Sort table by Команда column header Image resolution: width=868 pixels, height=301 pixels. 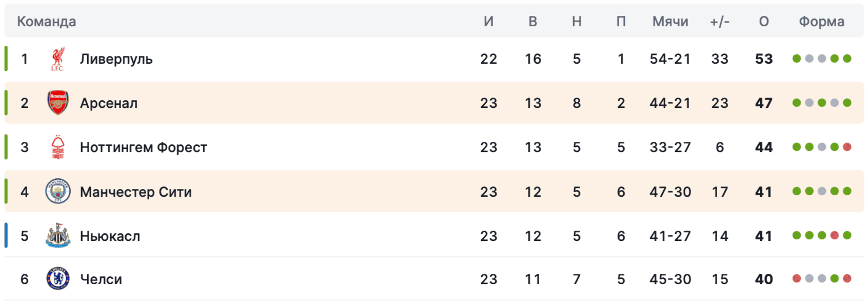coord(47,22)
